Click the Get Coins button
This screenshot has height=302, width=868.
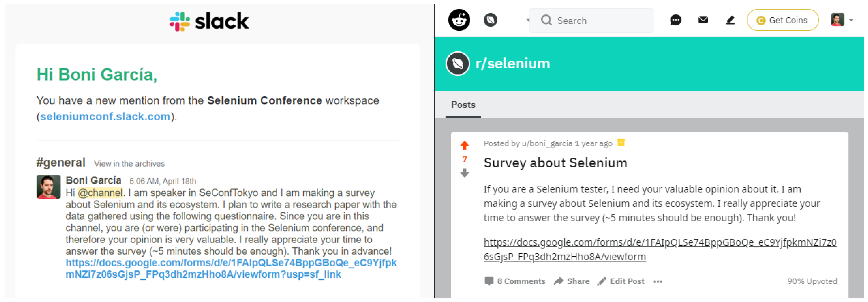[782, 20]
